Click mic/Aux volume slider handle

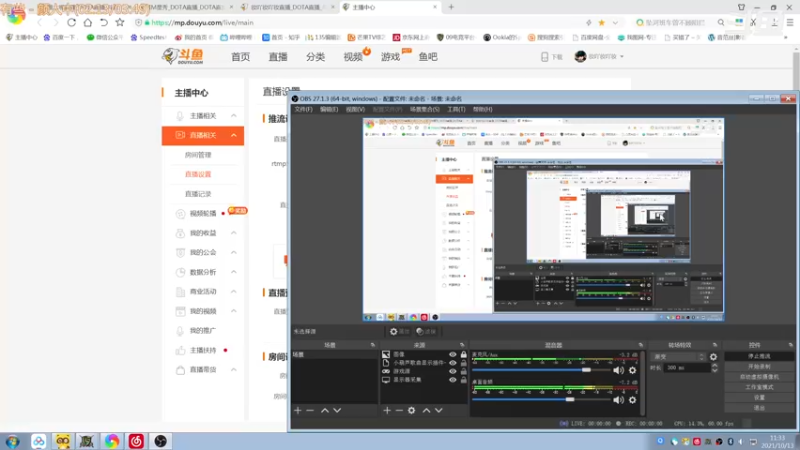pyautogui.click(x=586, y=369)
